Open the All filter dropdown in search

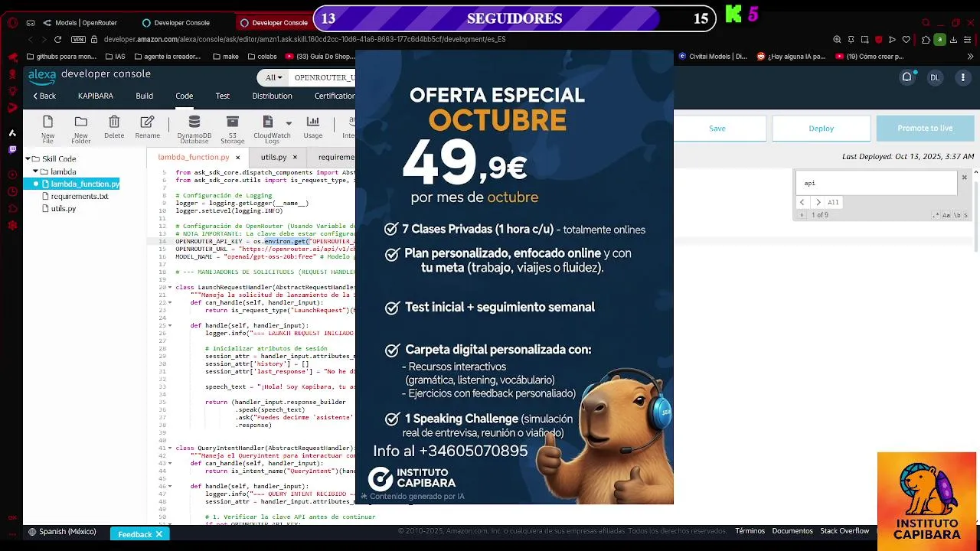[x=274, y=77]
